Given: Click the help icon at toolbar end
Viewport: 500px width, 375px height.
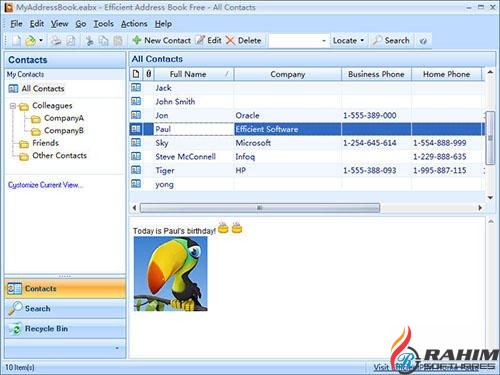Looking at the screenshot, I should 423,41.
